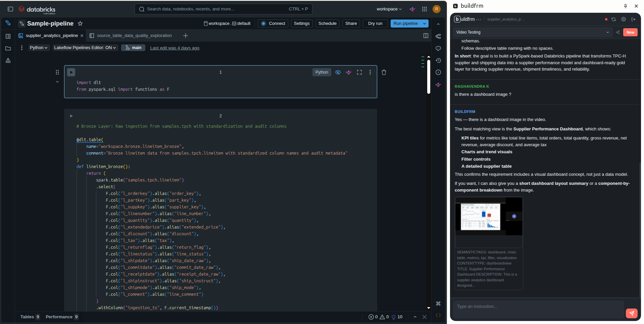
Task: Open the Tables bottom panel tab
Action: click(x=30, y=317)
